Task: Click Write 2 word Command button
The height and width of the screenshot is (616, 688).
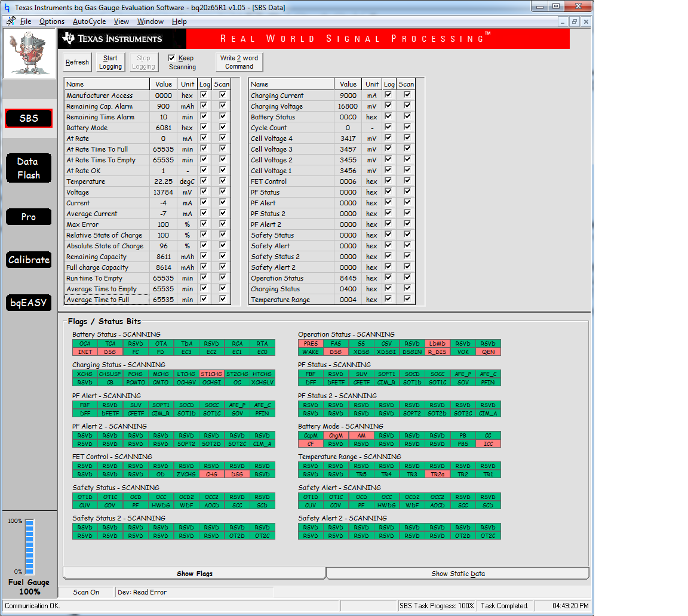Action: (239, 62)
